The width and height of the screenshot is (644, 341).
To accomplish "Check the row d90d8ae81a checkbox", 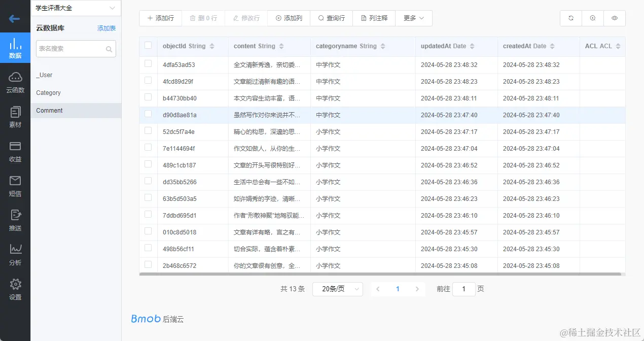I will tap(148, 114).
